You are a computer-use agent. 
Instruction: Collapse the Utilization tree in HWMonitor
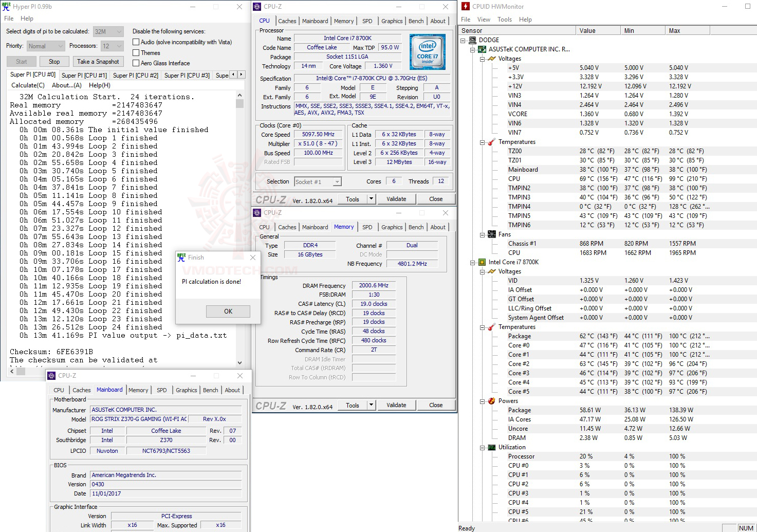[x=482, y=447]
